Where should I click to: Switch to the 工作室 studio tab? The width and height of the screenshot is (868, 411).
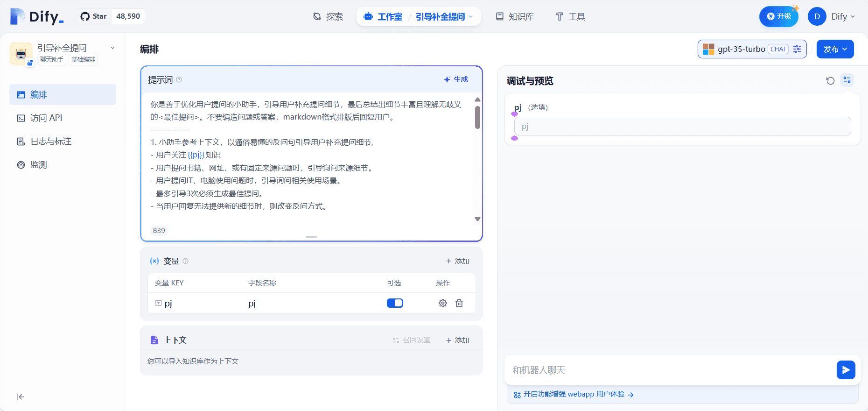(383, 17)
